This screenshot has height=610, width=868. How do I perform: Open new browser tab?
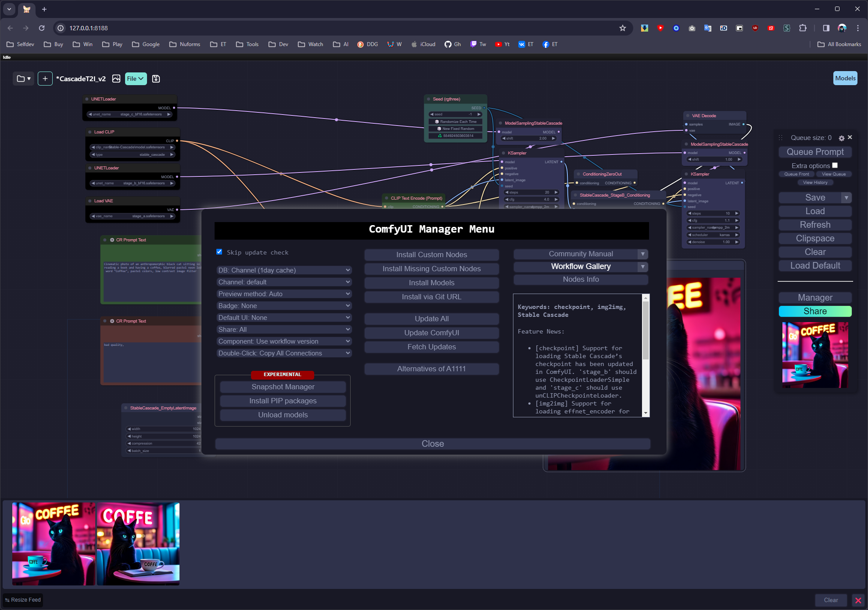(x=44, y=9)
